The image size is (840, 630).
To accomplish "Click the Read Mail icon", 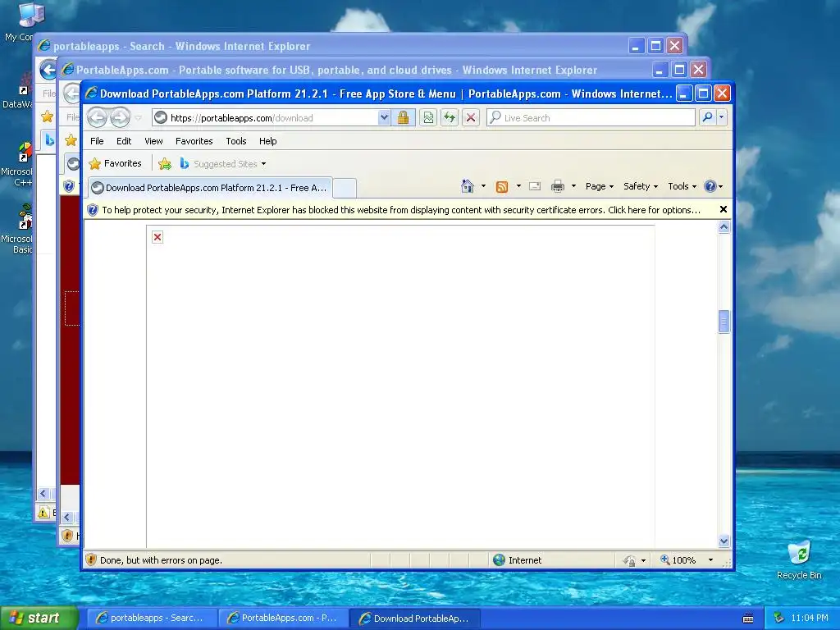I will click(x=535, y=186).
